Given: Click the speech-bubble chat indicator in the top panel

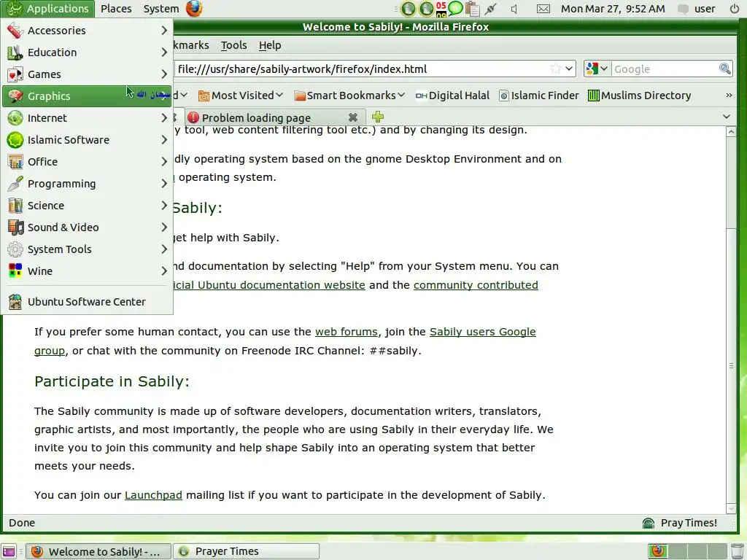Looking at the screenshot, I should tap(455, 8).
